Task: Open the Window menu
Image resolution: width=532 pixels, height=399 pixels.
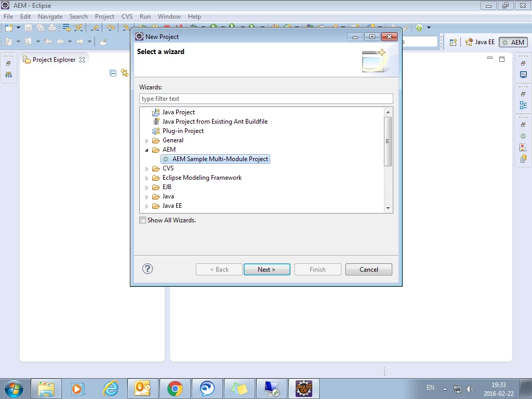Action: click(169, 16)
